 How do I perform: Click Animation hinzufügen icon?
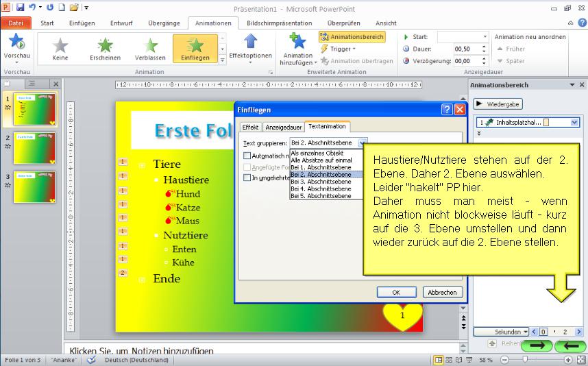(298, 42)
